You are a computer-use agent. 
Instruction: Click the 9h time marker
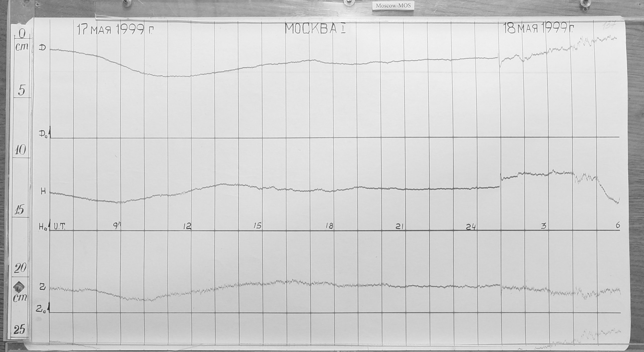pyautogui.click(x=117, y=226)
